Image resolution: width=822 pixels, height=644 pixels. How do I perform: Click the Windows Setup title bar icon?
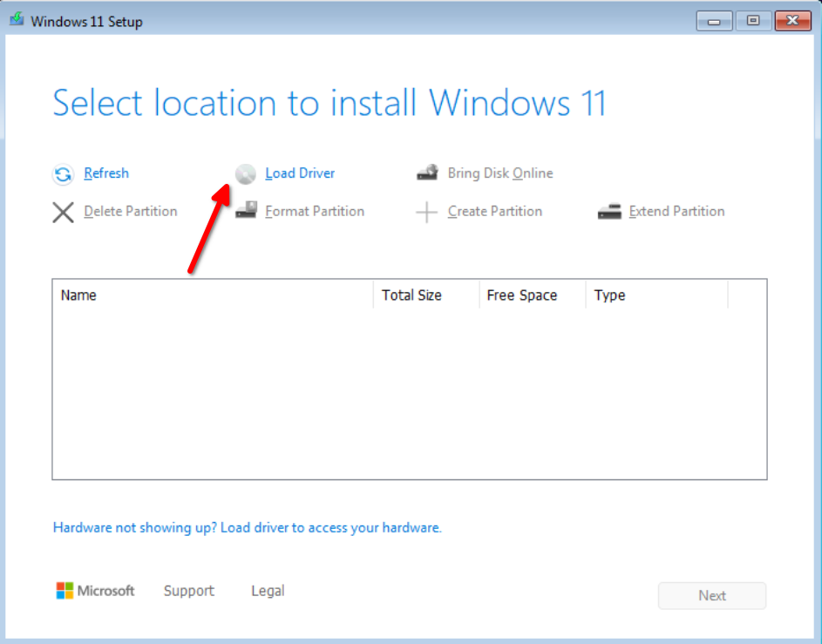(17, 20)
